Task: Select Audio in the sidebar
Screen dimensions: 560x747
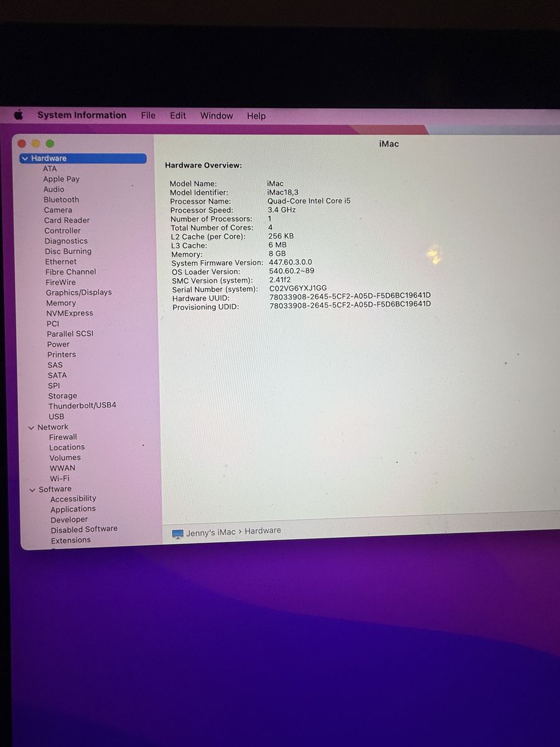Action: click(x=54, y=189)
